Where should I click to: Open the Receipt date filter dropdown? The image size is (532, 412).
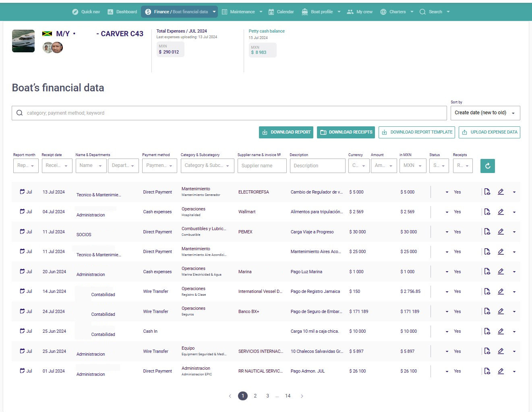point(57,166)
